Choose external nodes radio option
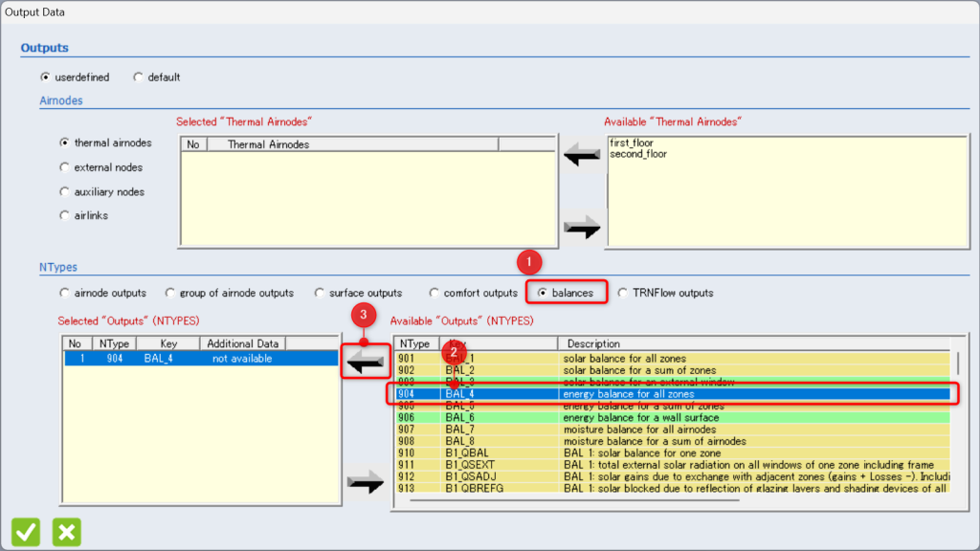This screenshot has width=980, height=551. 64,167
